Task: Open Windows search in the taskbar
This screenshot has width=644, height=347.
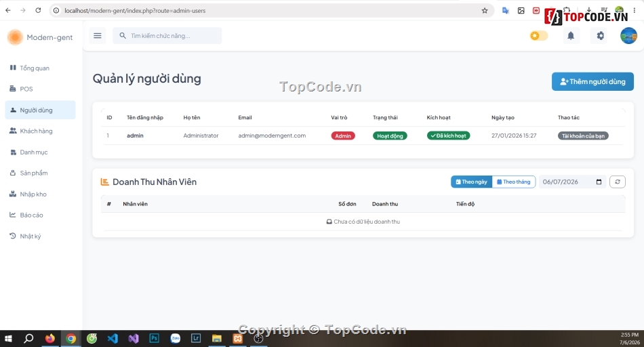Action: pos(28,338)
